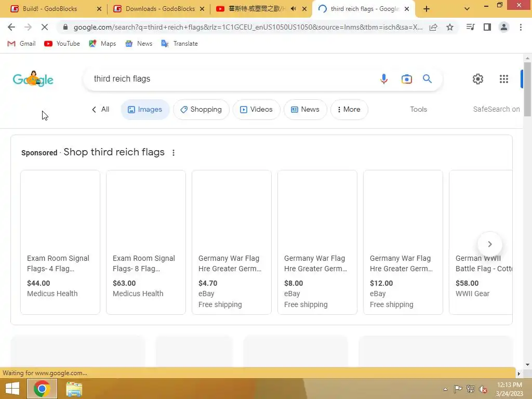Open File Explorer from the taskbar
Screen dimensions: 532x399
(x=74, y=389)
